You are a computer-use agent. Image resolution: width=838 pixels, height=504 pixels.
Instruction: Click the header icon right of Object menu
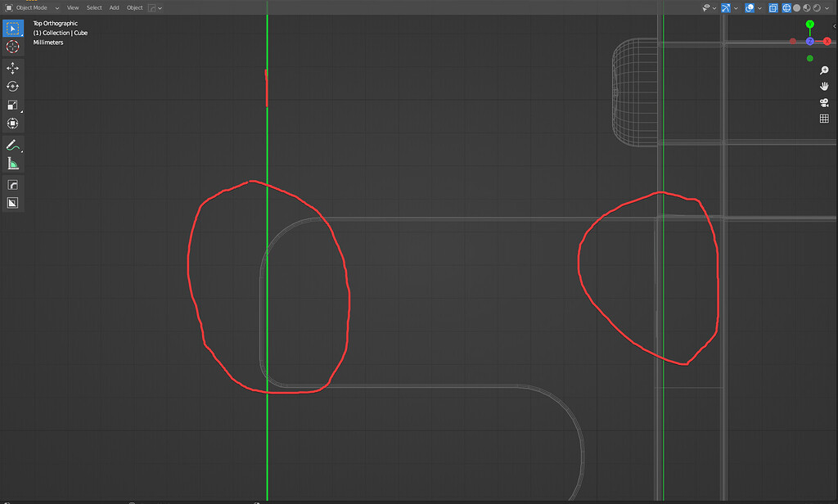pyautogui.click(x=151, y=8)
